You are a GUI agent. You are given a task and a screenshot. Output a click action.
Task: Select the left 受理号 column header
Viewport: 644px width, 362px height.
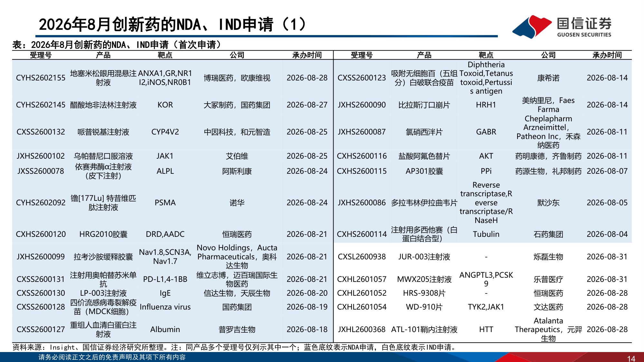pos(41,55)
